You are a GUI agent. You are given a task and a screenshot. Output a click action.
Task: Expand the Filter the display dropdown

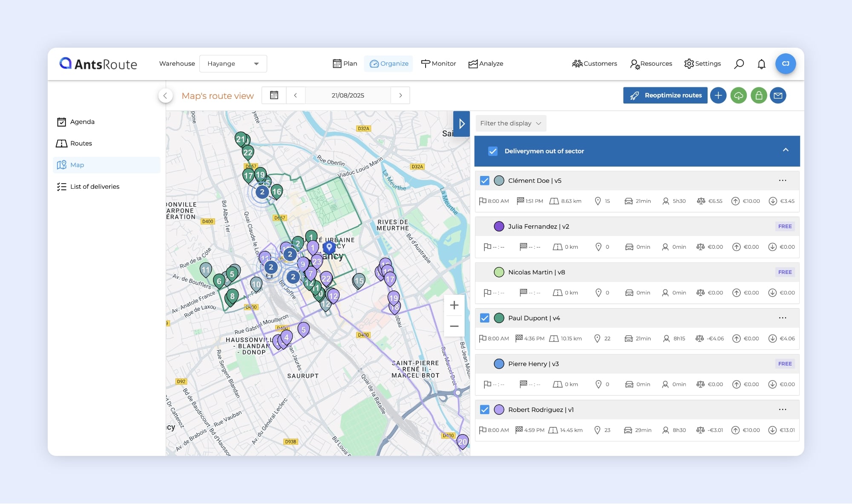pos(510,124)
